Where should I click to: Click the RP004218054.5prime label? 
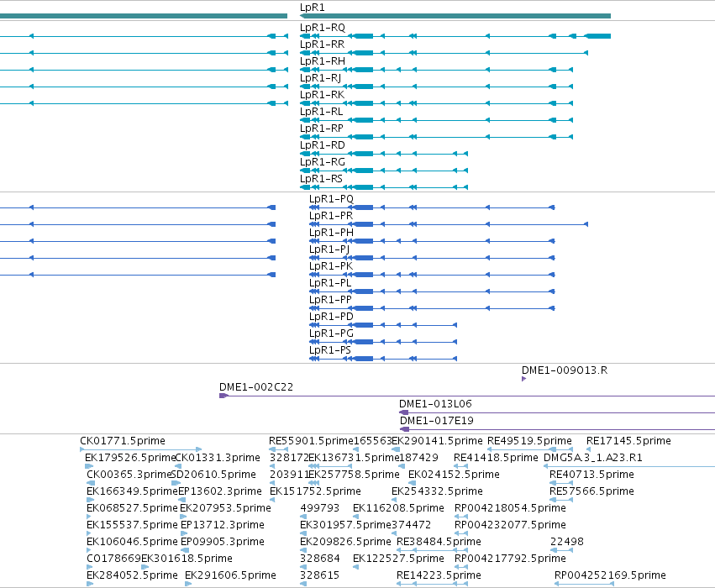(510, 508)
